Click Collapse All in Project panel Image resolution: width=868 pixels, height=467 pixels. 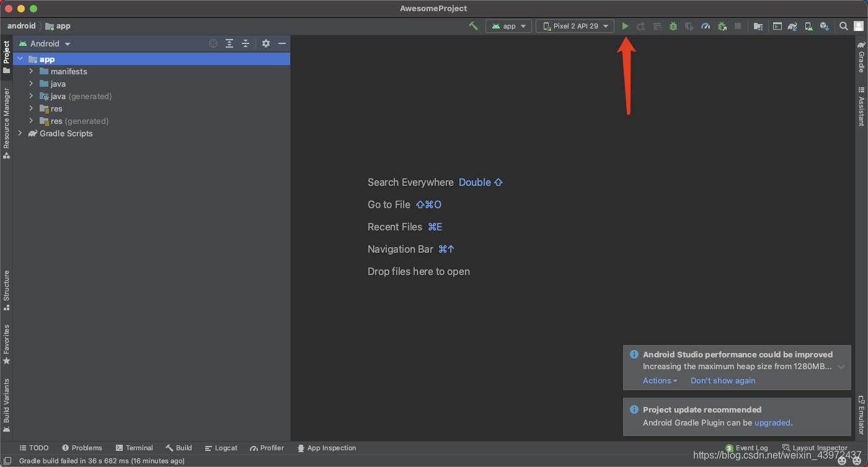click(x=246, y=43)
